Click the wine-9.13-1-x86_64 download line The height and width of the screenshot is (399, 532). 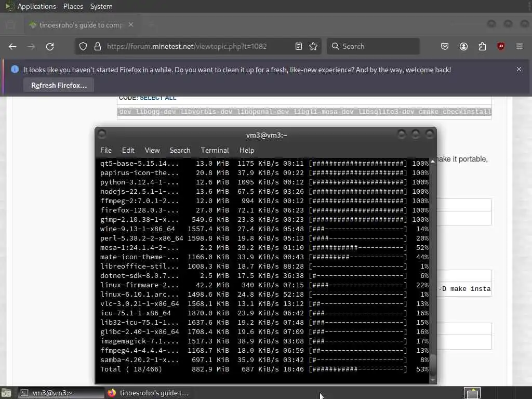coord(264,229)
